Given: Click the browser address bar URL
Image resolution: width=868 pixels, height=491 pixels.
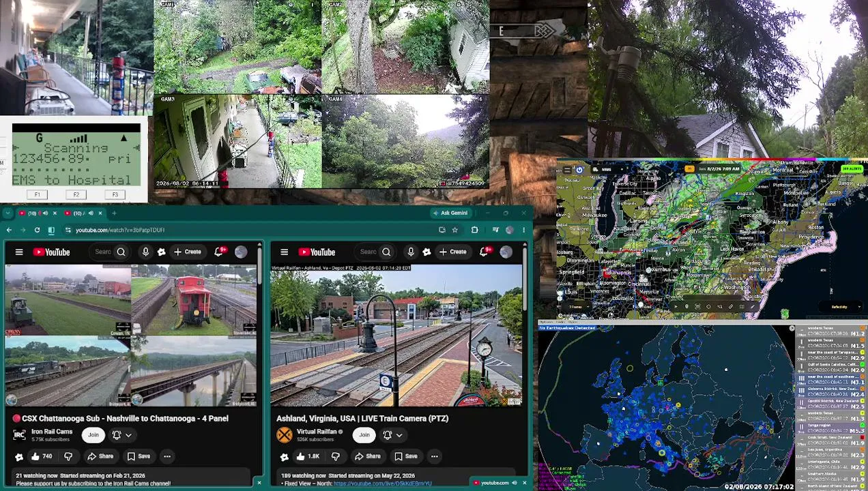Looking at the screenshot, I should [x=120, y=230].
